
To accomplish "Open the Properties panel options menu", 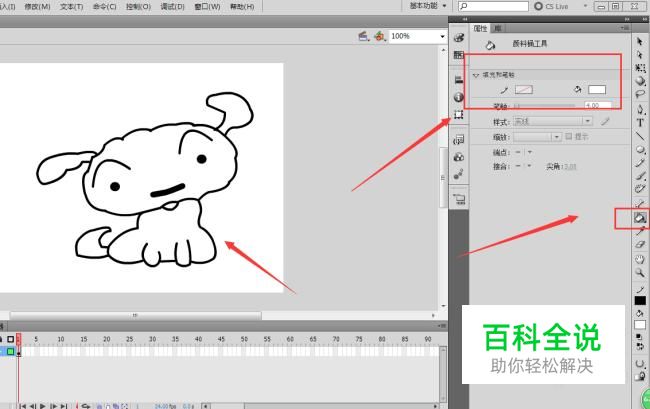I will point(625,28).
